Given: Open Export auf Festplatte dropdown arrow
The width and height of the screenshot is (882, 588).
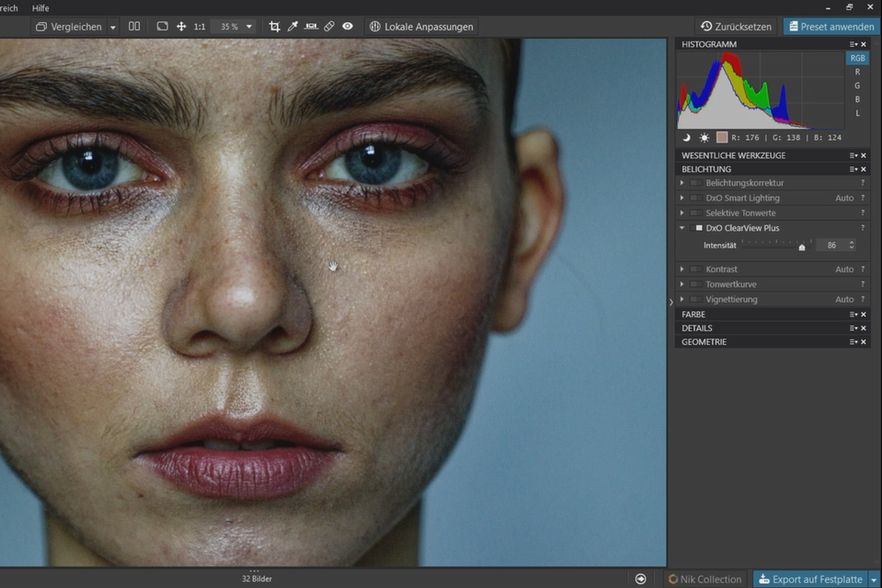Looking at the screenshot, I should click(874, 579).
